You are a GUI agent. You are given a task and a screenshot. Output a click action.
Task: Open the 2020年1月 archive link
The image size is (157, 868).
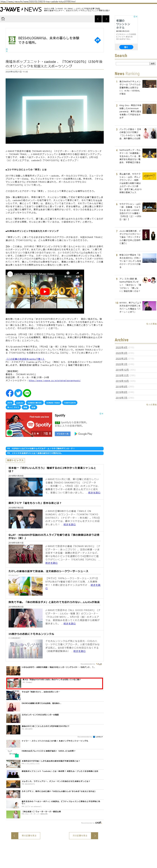(122, 364)
